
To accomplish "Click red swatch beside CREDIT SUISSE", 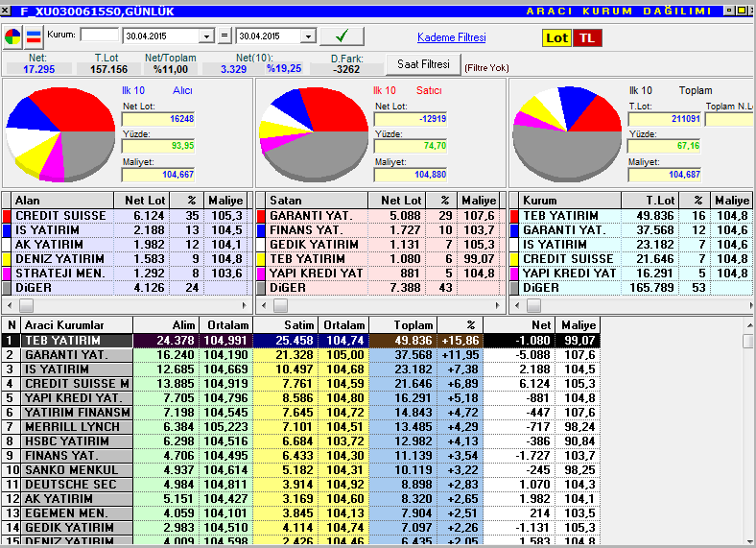I will (7, 216).
